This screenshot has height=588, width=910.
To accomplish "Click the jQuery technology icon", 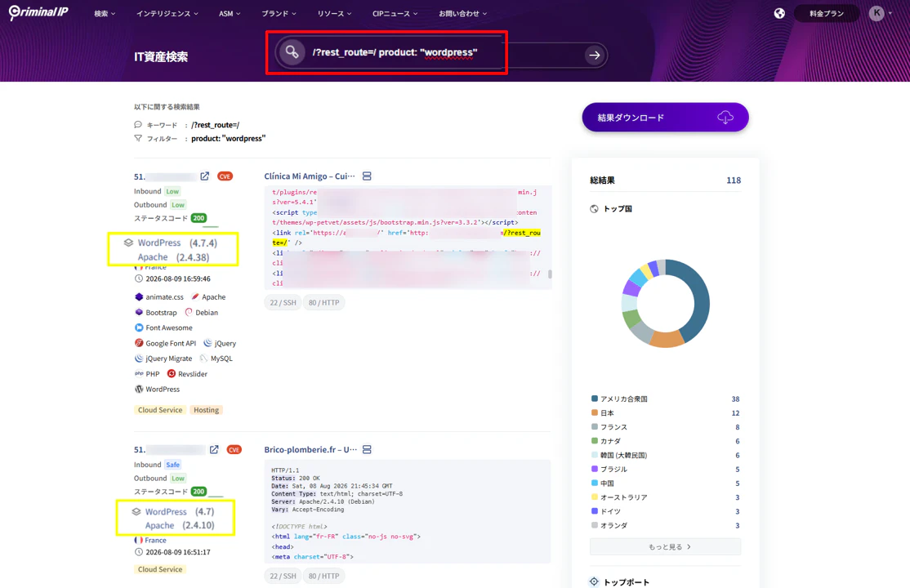I will pyautogui.click(x=207, y=343).
